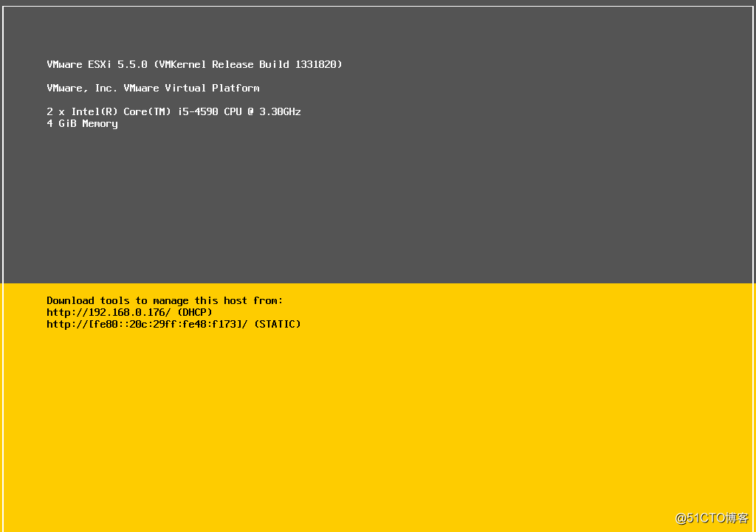
Task: Click the '4 GiB Memory' text
Action: (x=82, y=124)
